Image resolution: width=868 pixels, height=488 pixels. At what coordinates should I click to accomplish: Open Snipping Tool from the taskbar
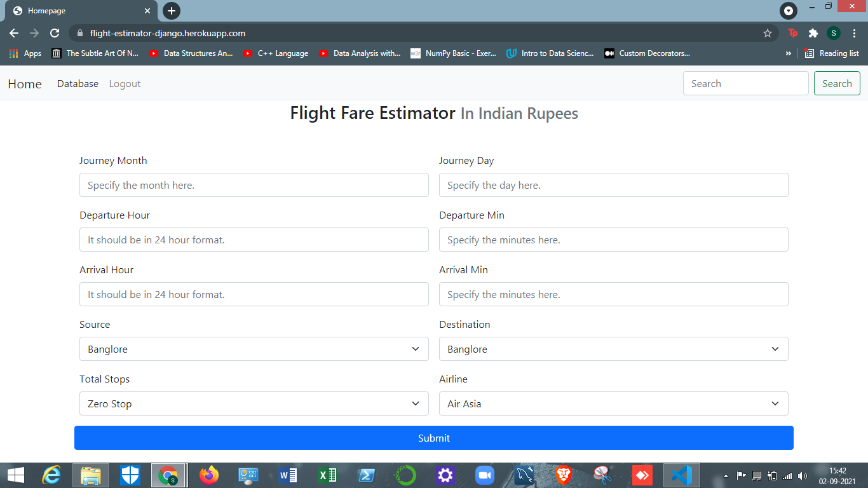[x=602, y=475]
